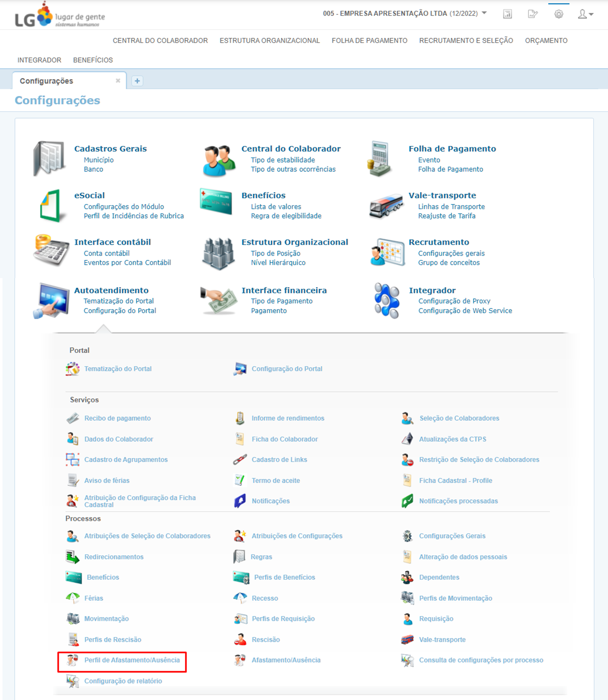The width and height of the screenshot is (608, 700).
Task: Open the Folha de Pagamento menu
Action: 369,40
